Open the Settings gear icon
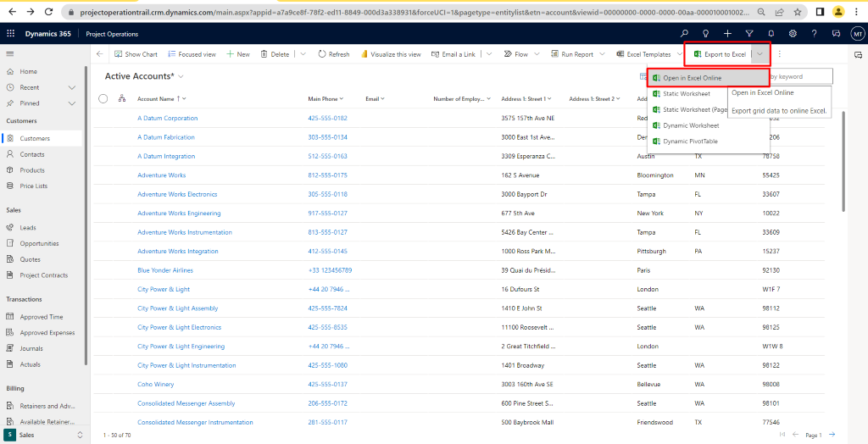This screenshot has width=868, height=444. [793, 33]
